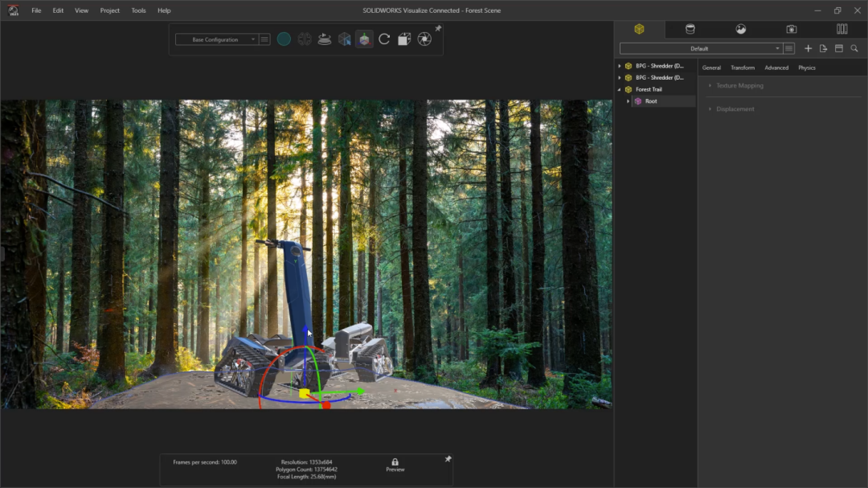Pin the viewport toolbar with the pin icon
The height and width of the screenshot is (488, 868).
coord(436,27)
